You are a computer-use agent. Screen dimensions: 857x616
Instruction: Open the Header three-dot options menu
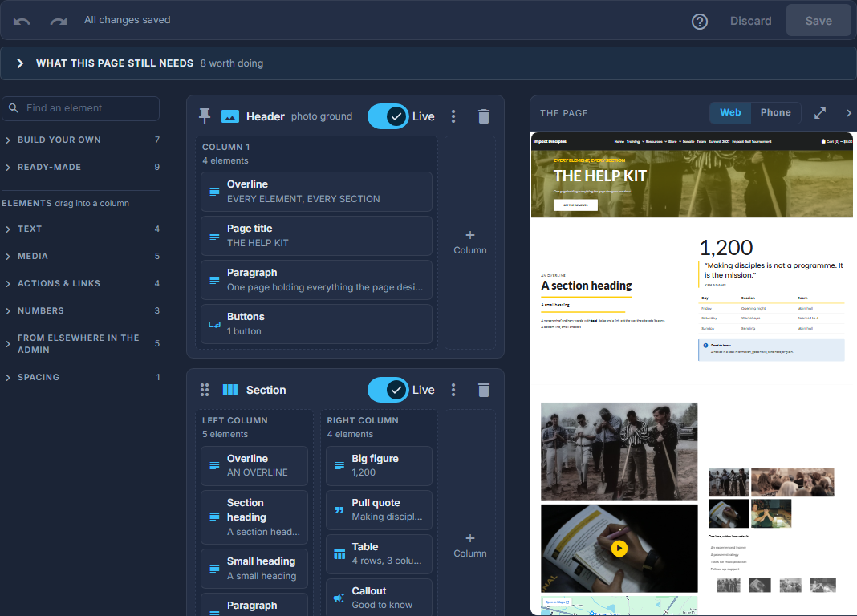click(x=453, y=116)
